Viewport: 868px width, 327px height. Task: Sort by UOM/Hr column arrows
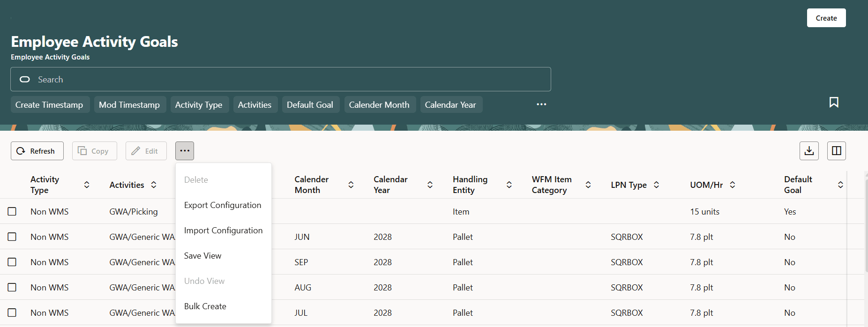pos(733,185)
